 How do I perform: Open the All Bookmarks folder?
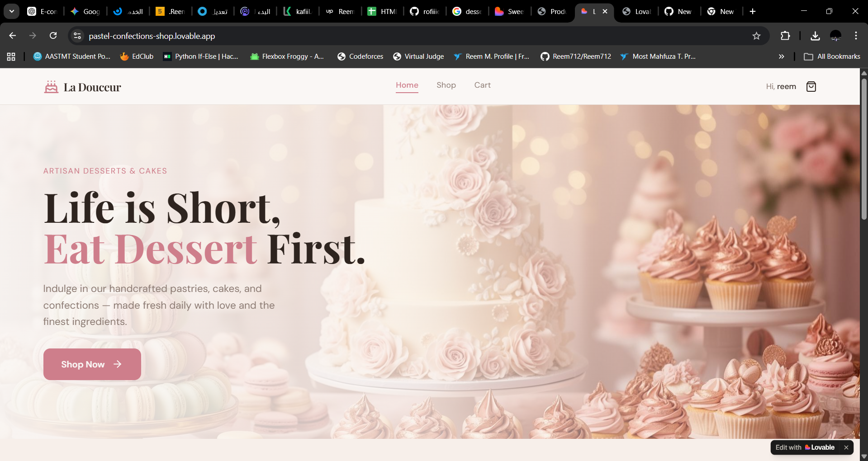[832, 56]
